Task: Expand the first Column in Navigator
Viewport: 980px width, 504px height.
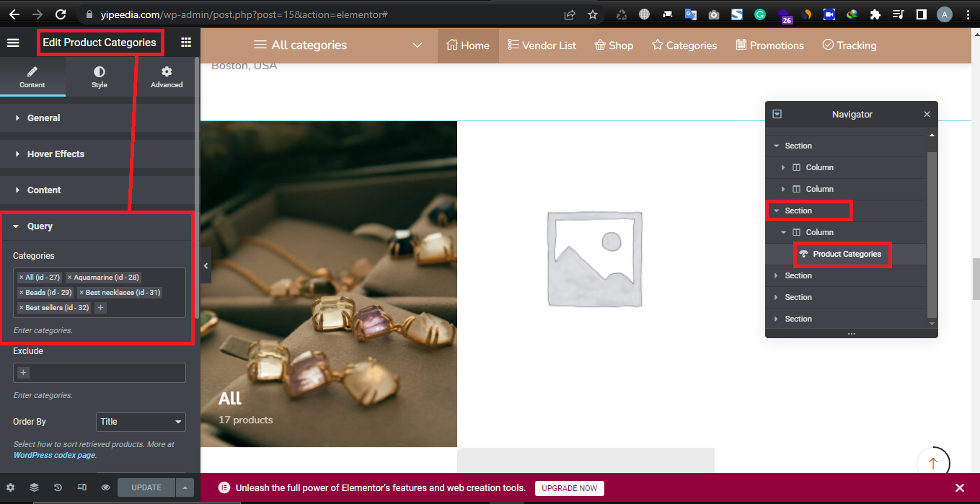Action: (x=784, y=167)
